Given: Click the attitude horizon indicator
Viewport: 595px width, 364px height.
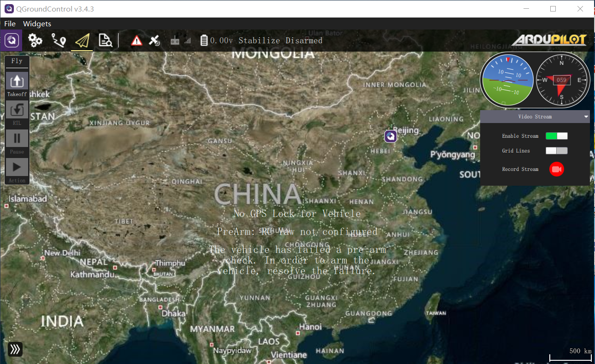Looking at the screenshot, I should pyautogui.click(x=507, y=81).
